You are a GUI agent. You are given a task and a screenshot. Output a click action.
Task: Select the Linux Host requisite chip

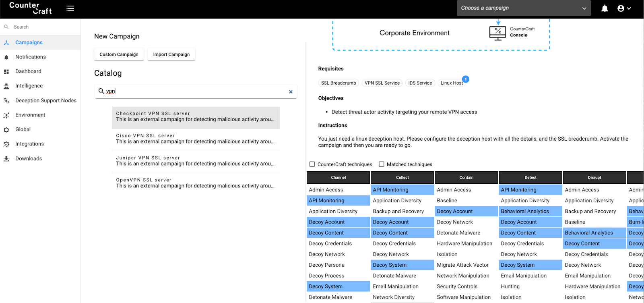(x=451, y=83)
